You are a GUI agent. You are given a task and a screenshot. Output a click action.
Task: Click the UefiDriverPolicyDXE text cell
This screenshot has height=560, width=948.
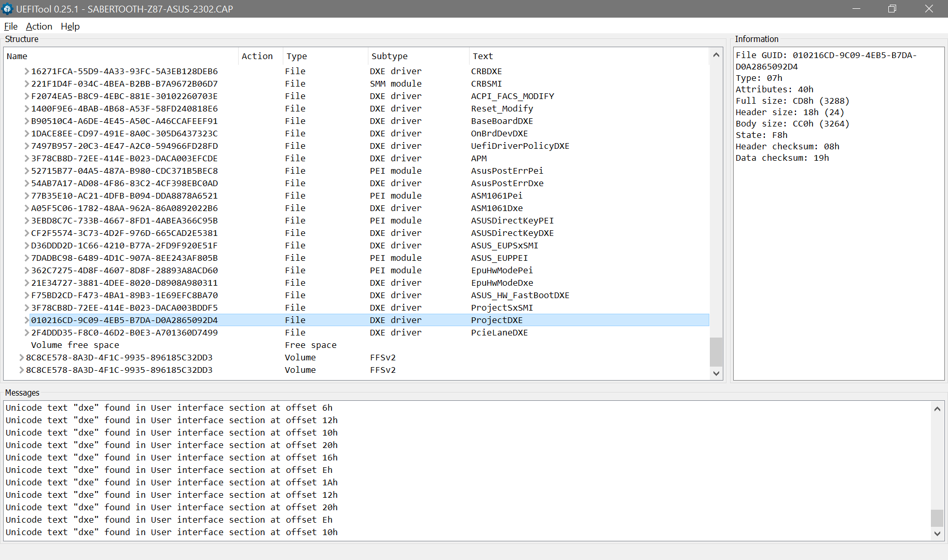point(520,146)
